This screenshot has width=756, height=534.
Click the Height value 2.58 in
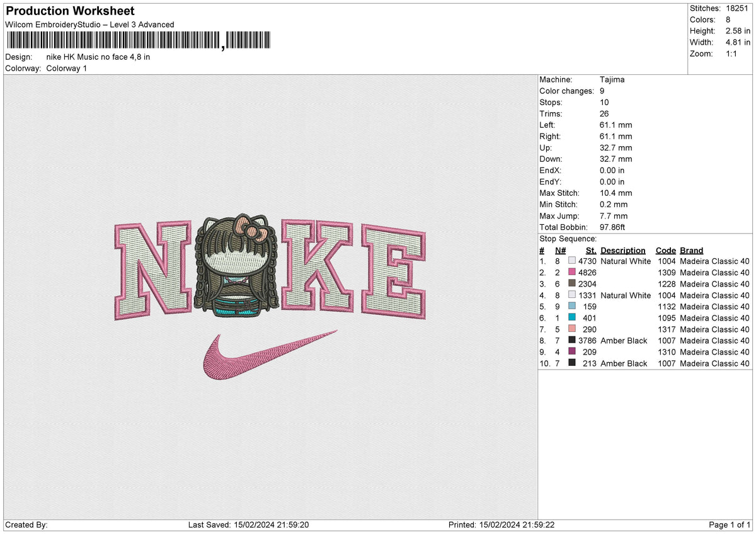click(x=737, y=31)
